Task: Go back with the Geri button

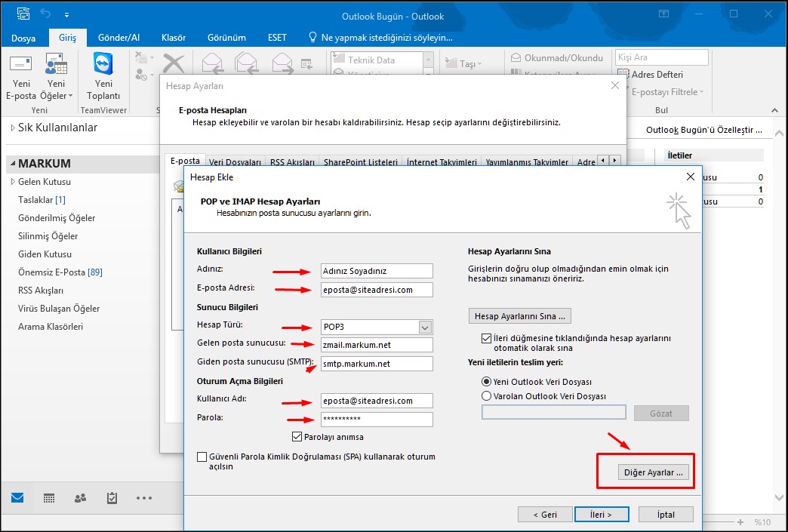Action: click(545, 515)
